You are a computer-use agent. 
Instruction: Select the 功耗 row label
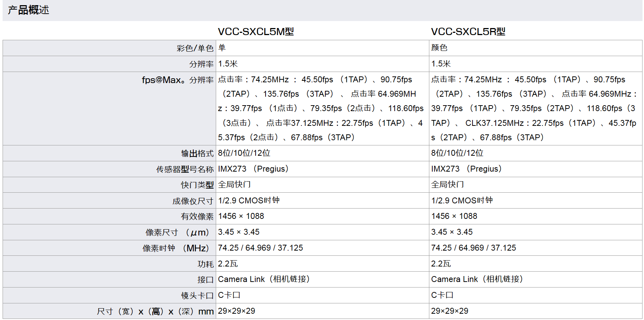coord(206,264)
